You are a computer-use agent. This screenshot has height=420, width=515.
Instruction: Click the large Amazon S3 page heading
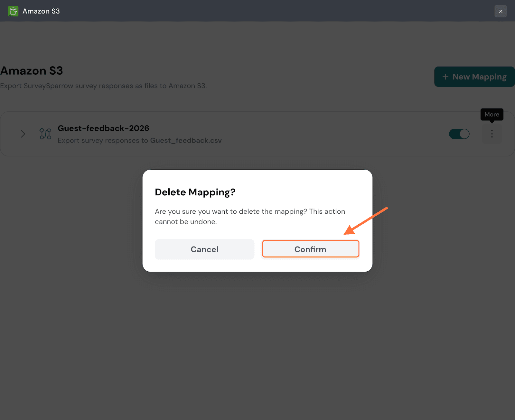[x=32, y=71]
